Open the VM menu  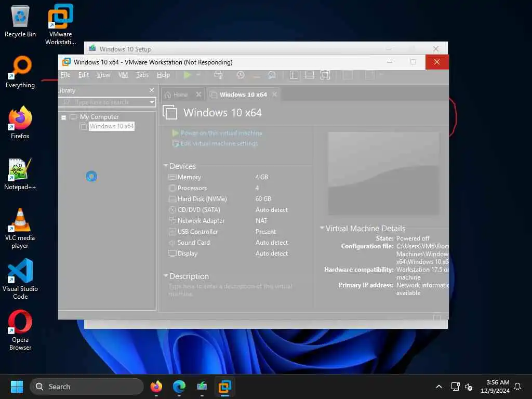point(123,75)
